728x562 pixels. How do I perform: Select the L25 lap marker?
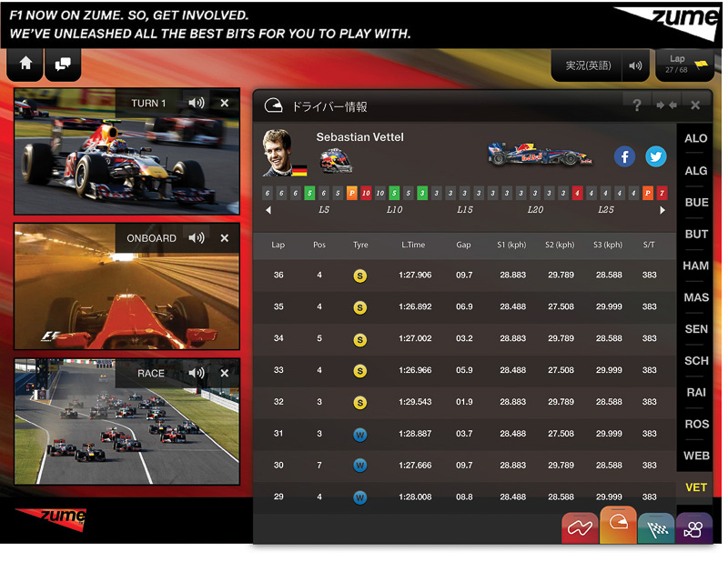[x=606, y=210]
